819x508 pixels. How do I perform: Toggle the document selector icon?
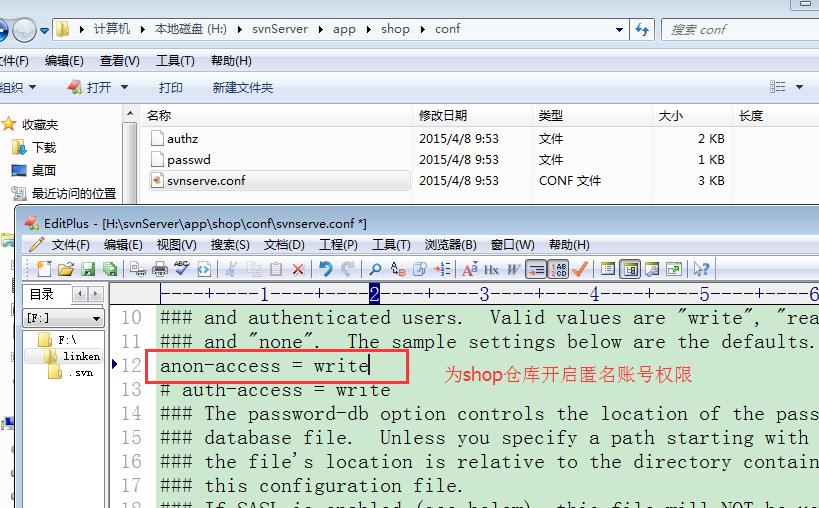click(607, 269)
